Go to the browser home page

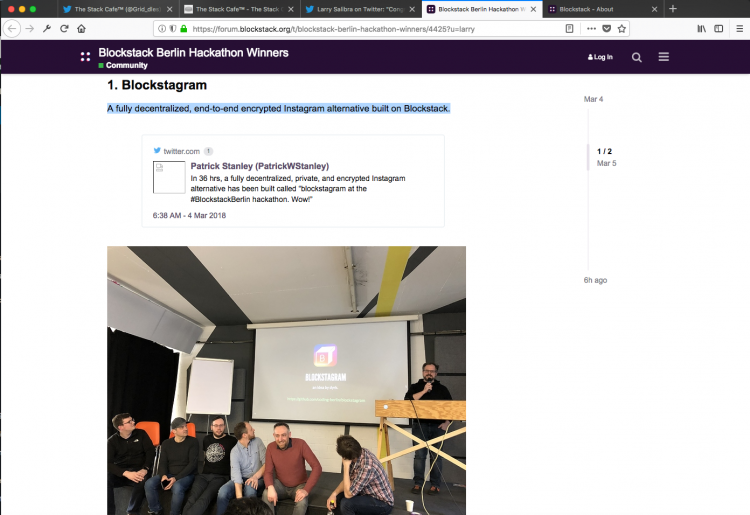point(81,29)
